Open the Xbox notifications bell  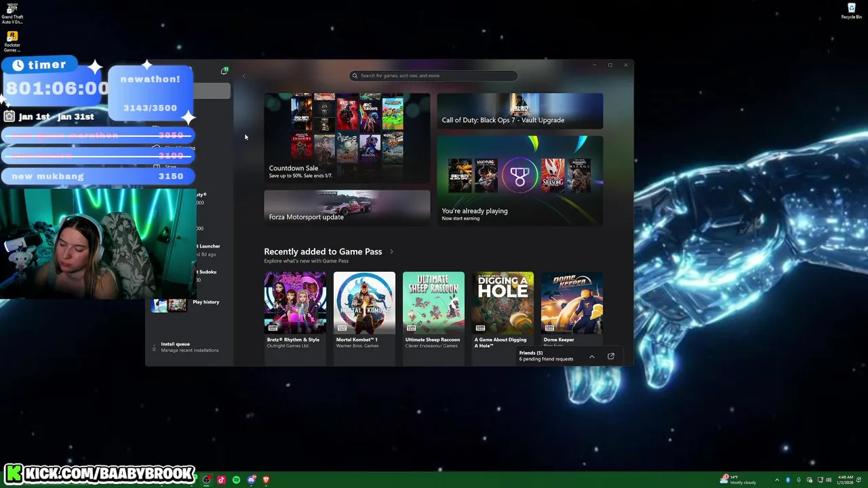coord(224,70)
